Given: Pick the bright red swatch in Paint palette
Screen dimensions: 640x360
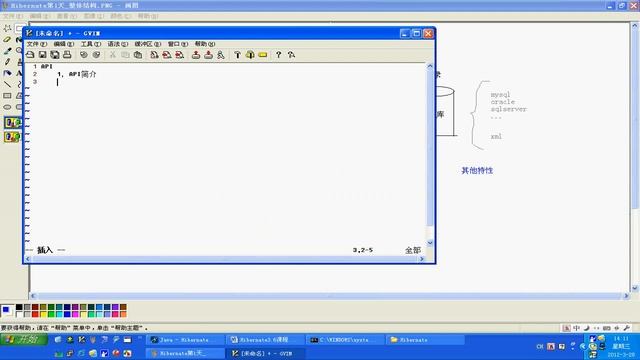Looking at the screenshot, I should 35,314.
